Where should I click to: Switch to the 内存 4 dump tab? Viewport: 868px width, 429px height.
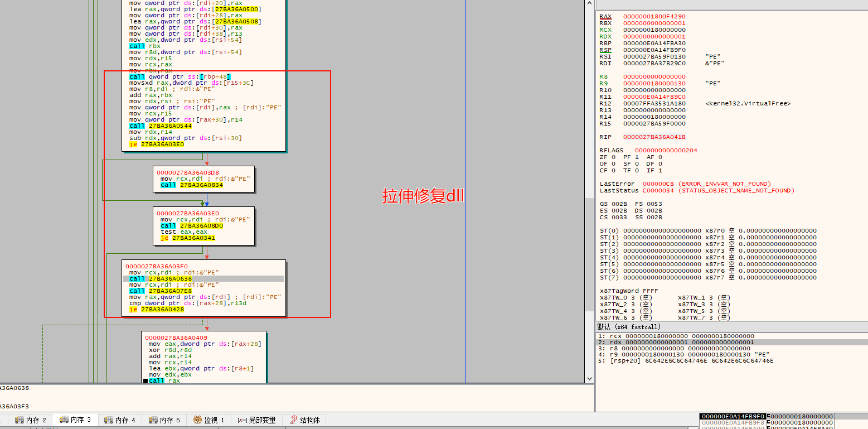(x=120, y=420)
